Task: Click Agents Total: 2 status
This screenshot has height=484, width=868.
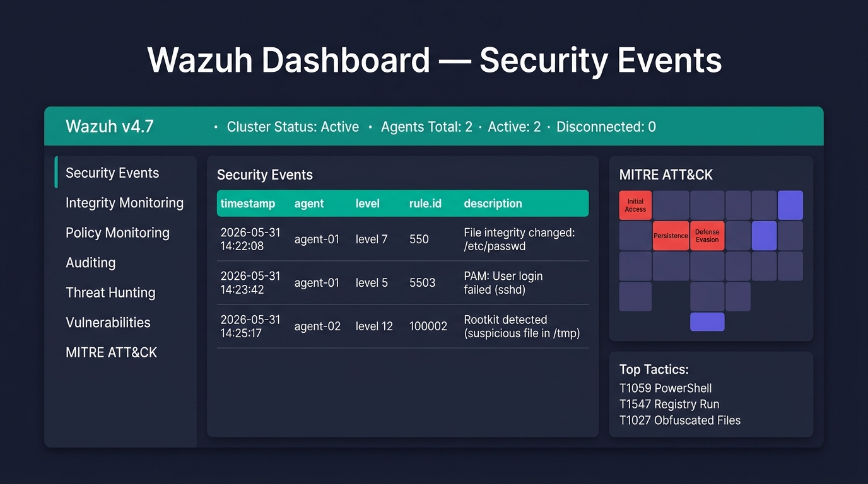Action: point(426,127)
